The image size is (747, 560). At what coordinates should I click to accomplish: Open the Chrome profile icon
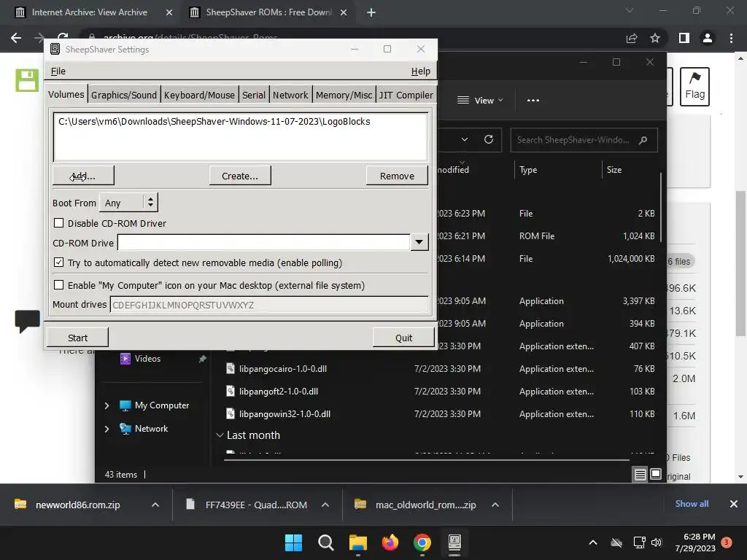(x=708, y=38)
